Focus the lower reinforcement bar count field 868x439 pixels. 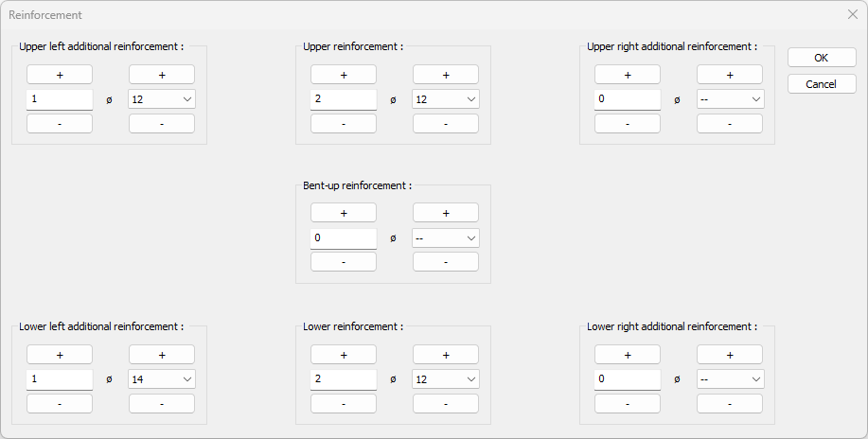(344, 379)
